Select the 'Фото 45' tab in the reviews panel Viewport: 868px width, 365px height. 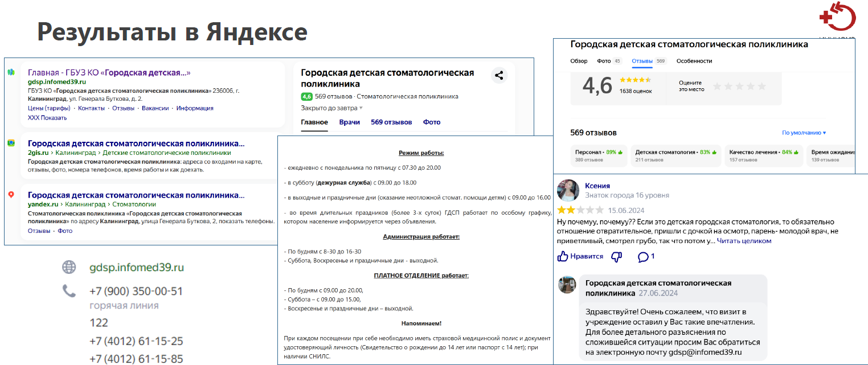[609, 61]
